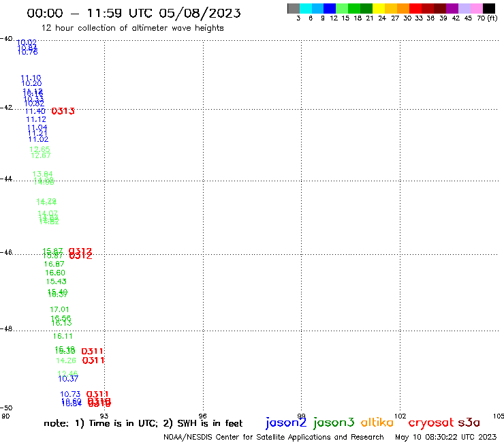Click the '-48' latitude axis label
This screenshot has height=443, width=504.
pos(6,329)
